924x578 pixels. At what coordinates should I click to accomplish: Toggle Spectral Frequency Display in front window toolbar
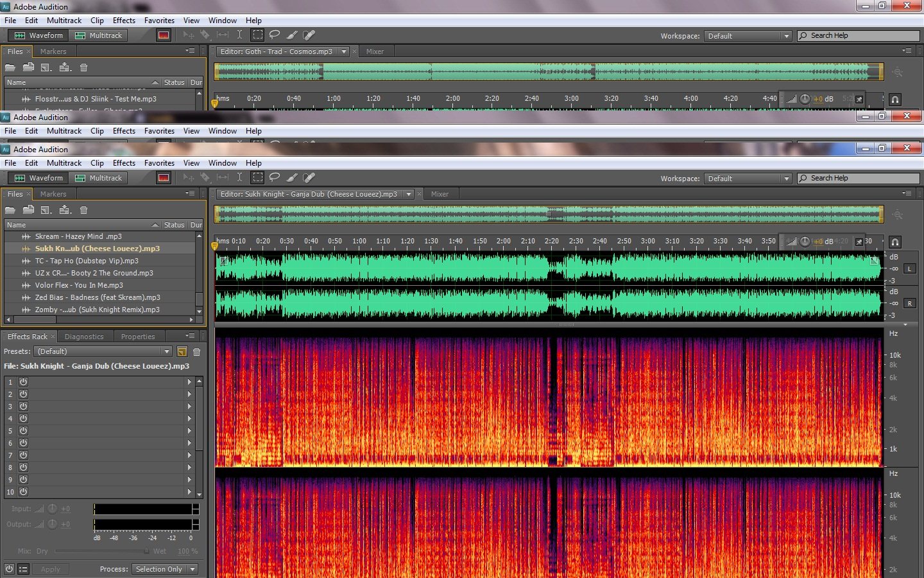pyautogui.click(x=164, y=178)
